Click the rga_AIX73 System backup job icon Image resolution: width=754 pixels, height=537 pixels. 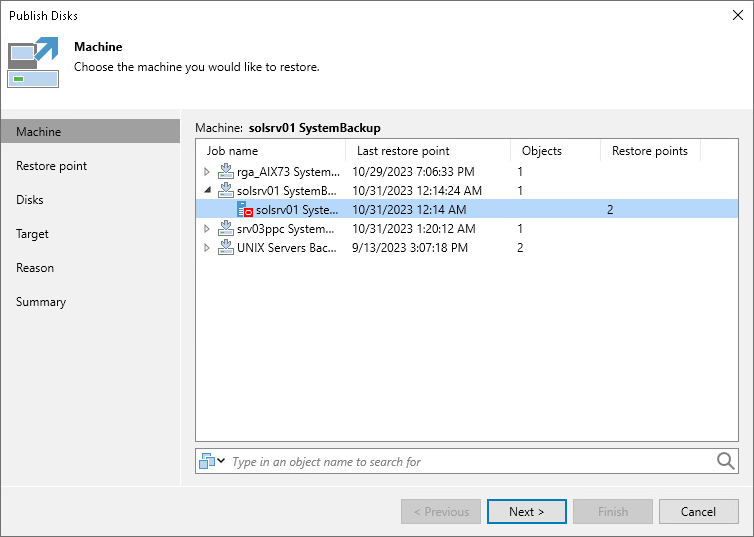[x=226, y=171]
